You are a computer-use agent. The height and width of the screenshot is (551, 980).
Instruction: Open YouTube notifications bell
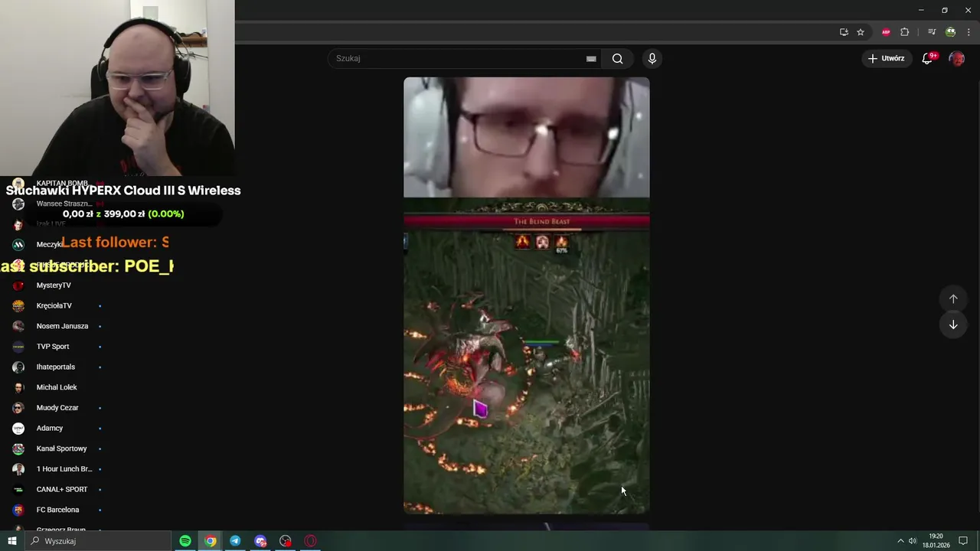point(927,58)
